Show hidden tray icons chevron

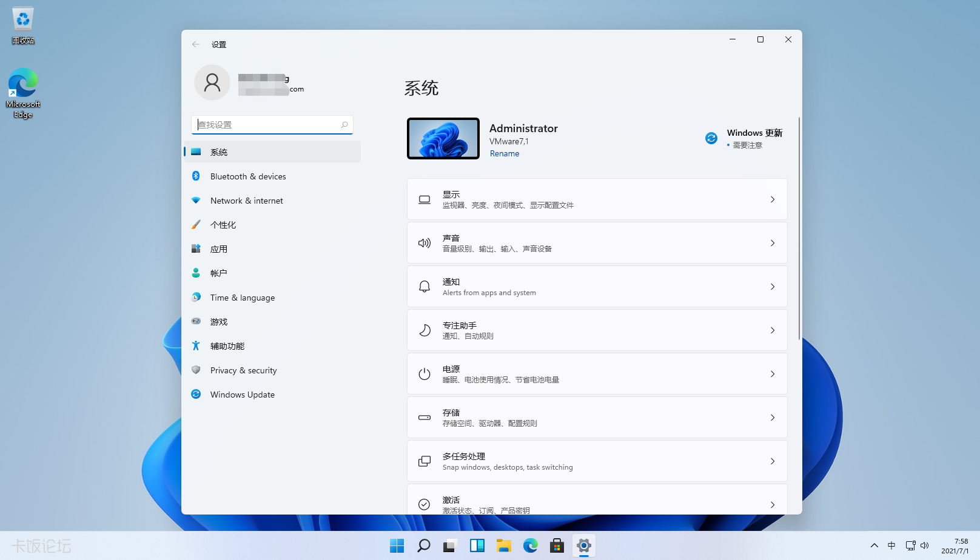(x=874, y=545)
